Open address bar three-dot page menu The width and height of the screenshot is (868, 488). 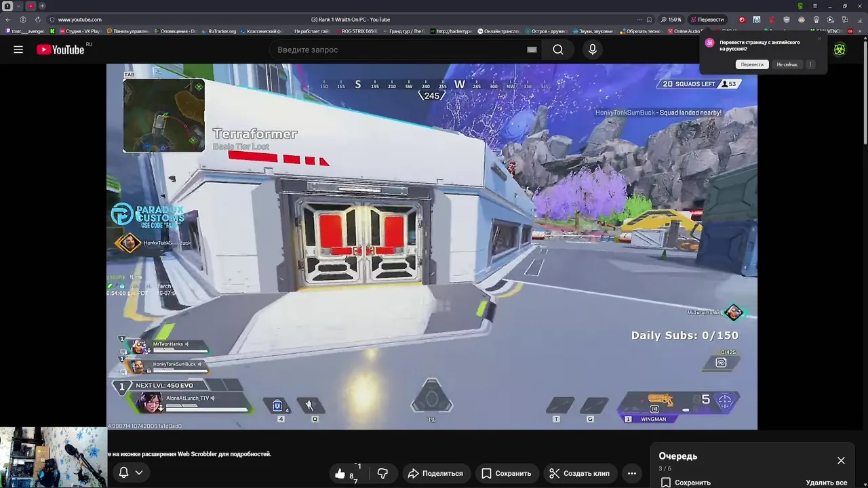coord(639,20)
